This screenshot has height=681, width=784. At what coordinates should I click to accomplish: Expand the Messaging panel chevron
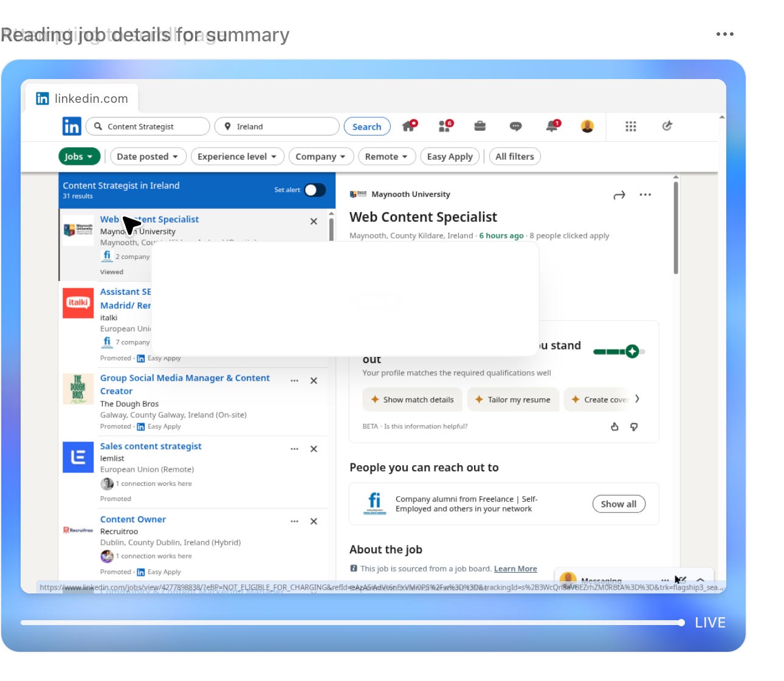[x=700, y=580]
